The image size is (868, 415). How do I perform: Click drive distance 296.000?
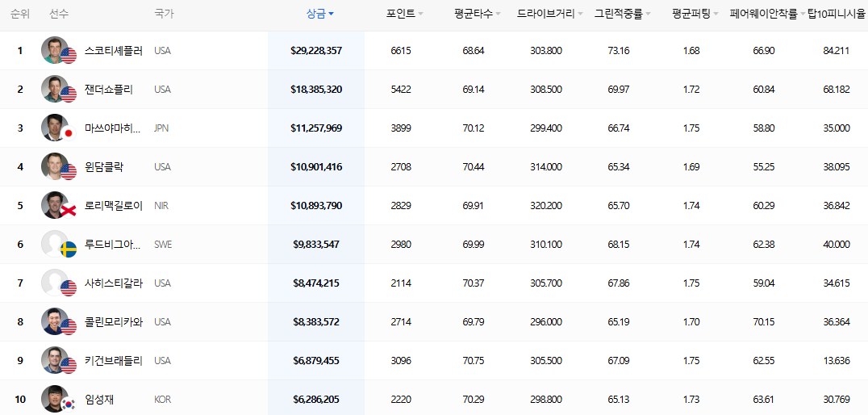coord(546,322)
